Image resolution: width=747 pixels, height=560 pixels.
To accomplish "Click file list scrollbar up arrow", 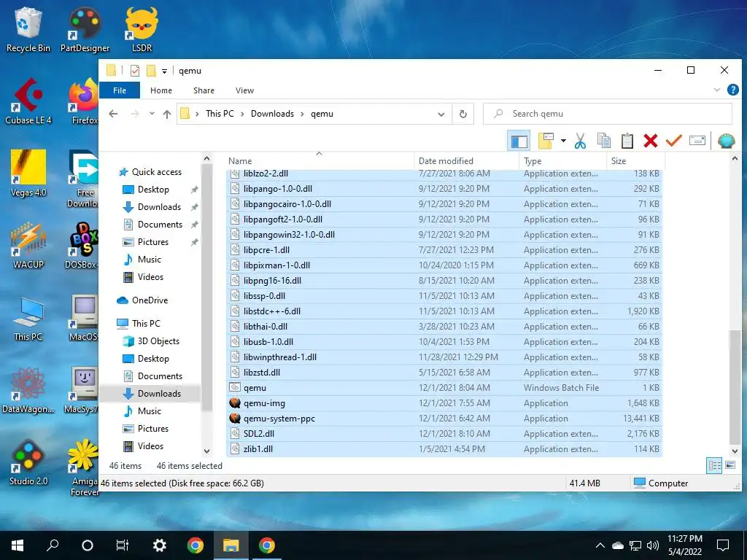I will (x=735, y=158).
